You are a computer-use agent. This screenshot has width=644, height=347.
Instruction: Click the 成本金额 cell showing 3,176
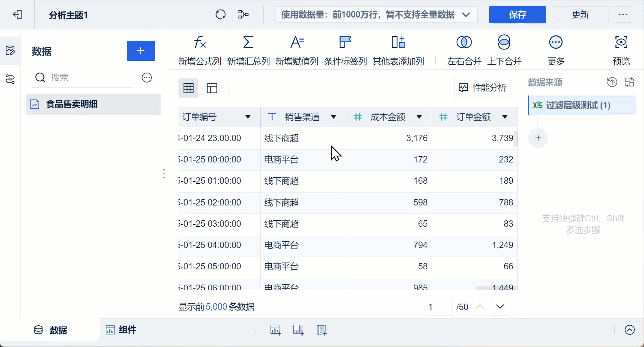[x=389, y=138]
